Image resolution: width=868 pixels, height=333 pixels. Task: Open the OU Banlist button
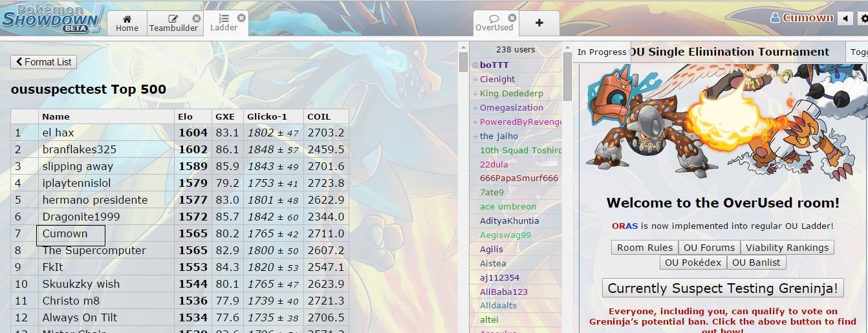pos(756,263)
